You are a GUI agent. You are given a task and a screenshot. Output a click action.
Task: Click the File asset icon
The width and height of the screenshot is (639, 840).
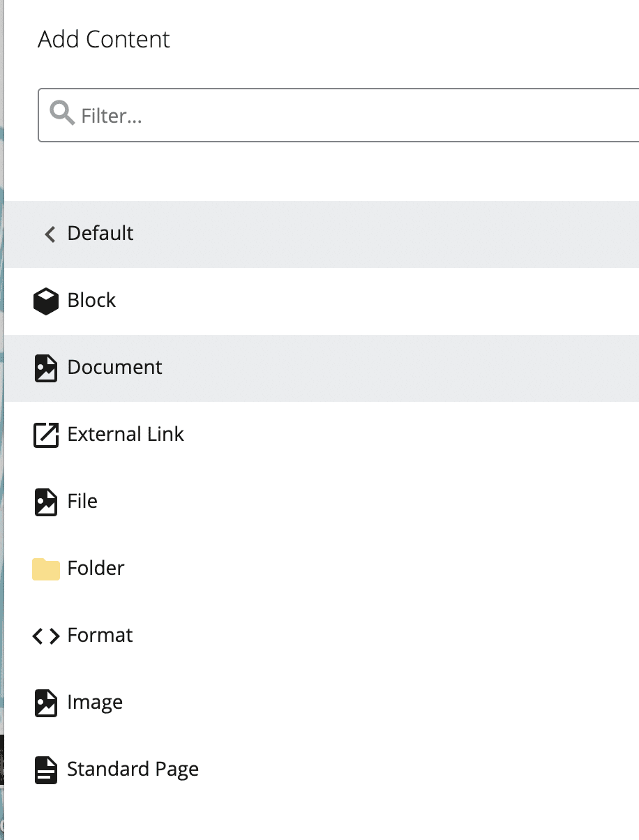(45, 502)
